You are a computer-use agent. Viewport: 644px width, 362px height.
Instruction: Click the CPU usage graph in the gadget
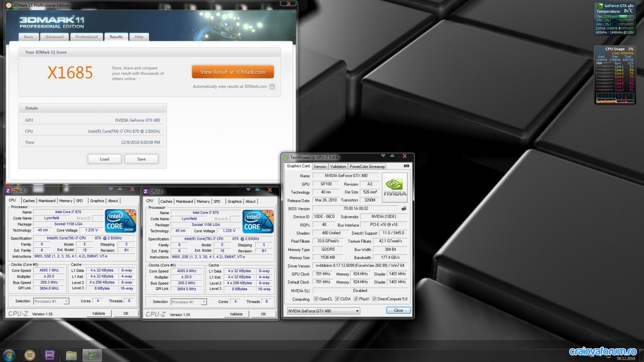point(615,98)
